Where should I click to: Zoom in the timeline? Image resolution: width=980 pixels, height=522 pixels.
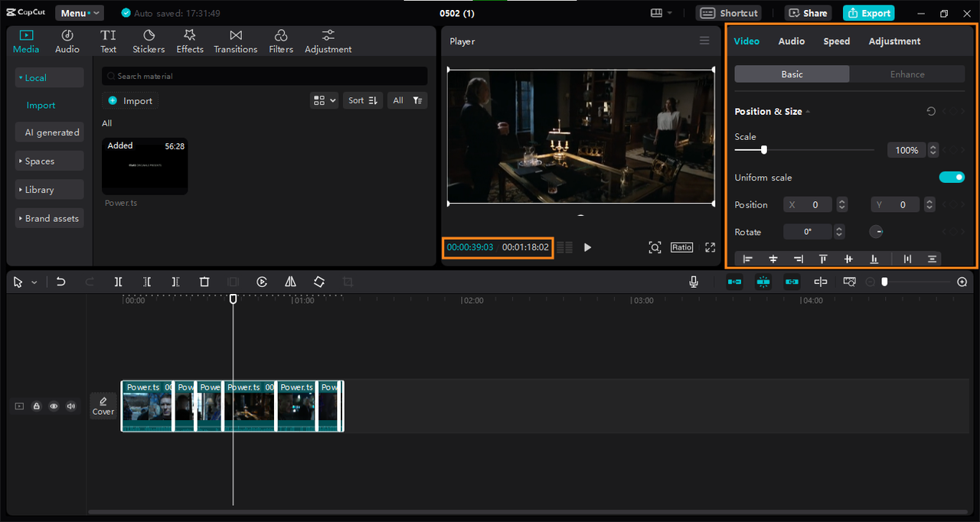click(962, 282)
